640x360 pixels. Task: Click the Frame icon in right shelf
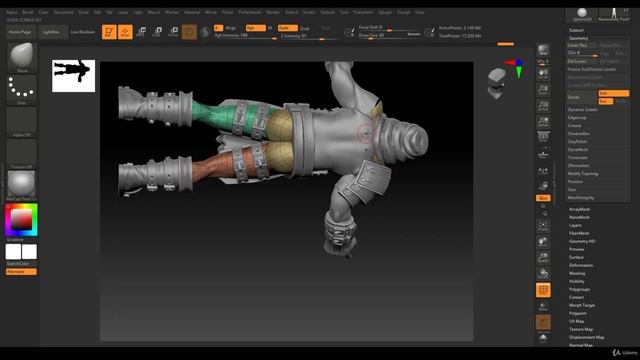[x=543, y=226]
